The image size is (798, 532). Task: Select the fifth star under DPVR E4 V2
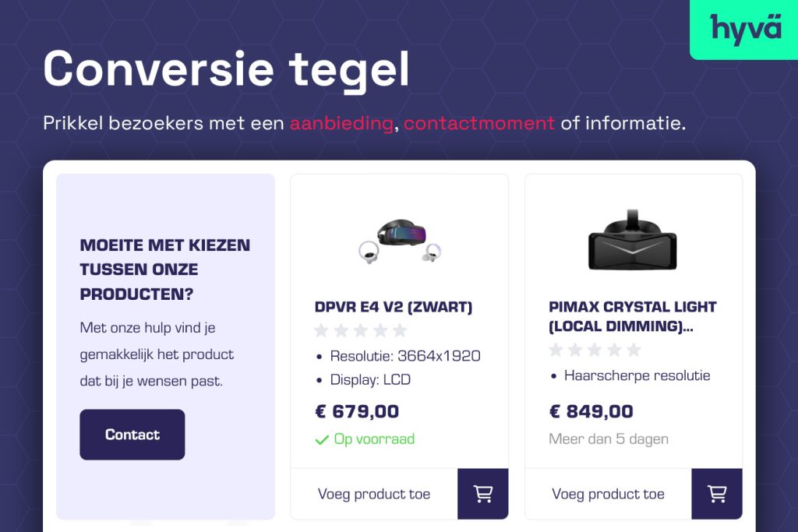(x=400, y=330)
